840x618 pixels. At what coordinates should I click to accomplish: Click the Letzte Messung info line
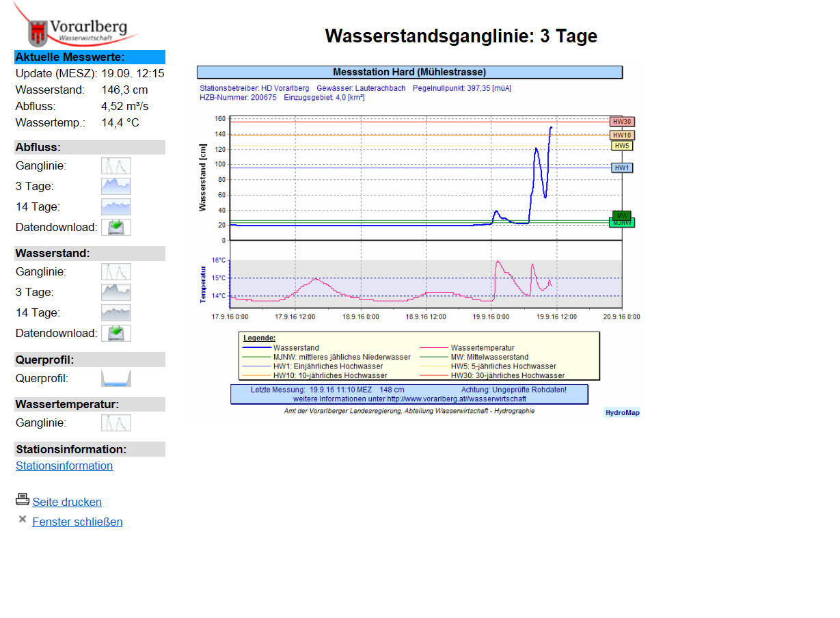click(327, 390)
